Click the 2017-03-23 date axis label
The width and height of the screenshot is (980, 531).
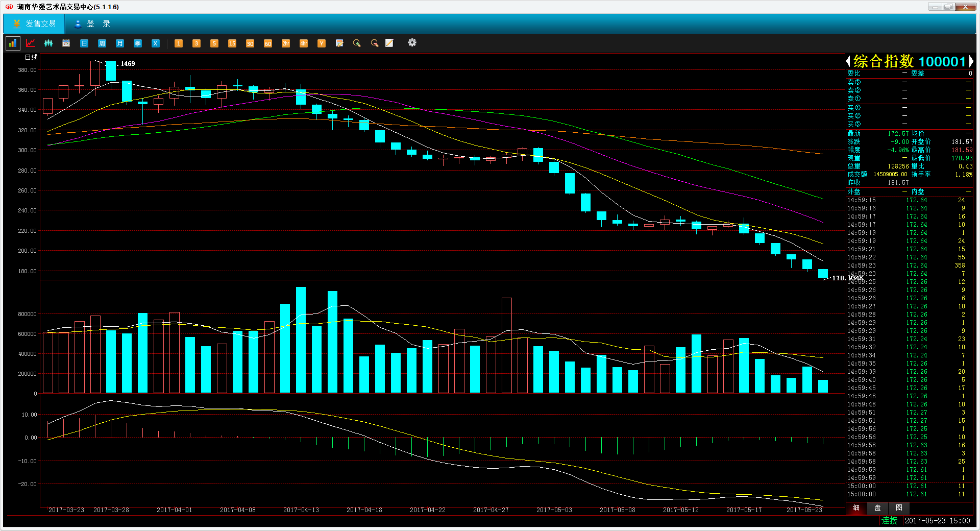[66, 510]
